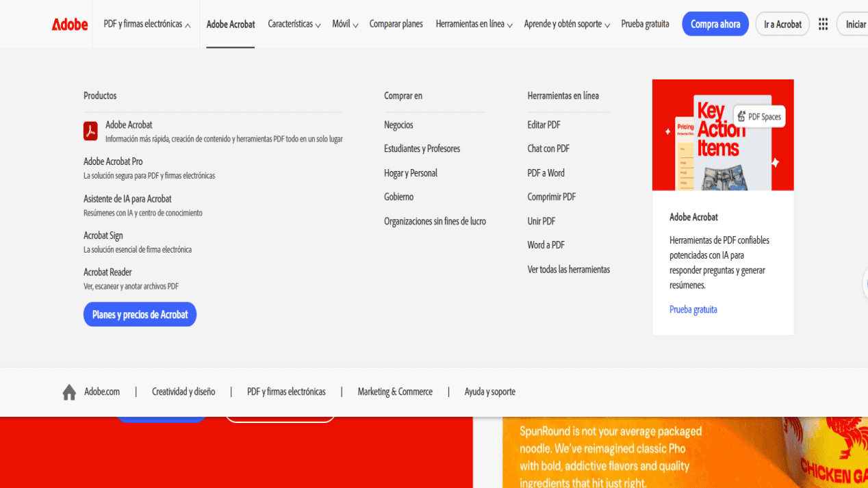The height and width of the screenshot is (488, 868).
Task: Click the Ir a Acrobat button
Action: [782, 24]
